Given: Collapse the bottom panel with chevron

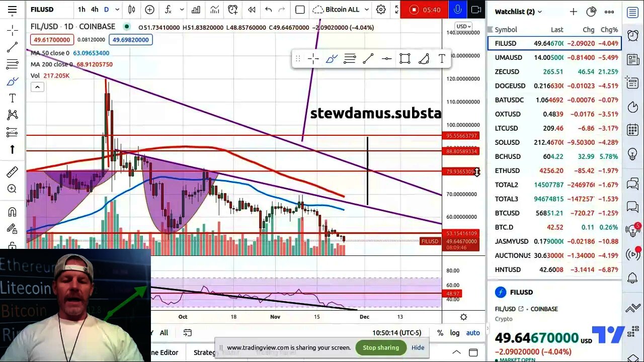Looking at the screenshot, I should pyautogui.click(x=456, y=352).
